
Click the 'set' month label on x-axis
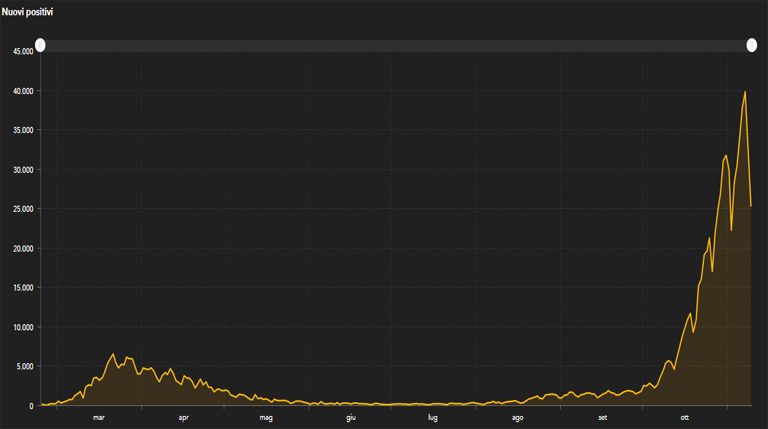[x=602, y=418]
